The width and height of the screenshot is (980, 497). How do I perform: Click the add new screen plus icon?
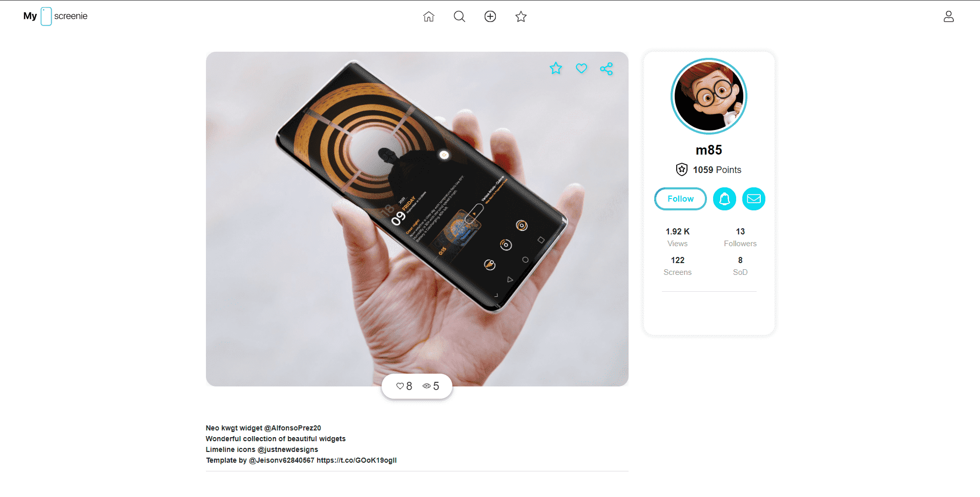click(490, 16)
